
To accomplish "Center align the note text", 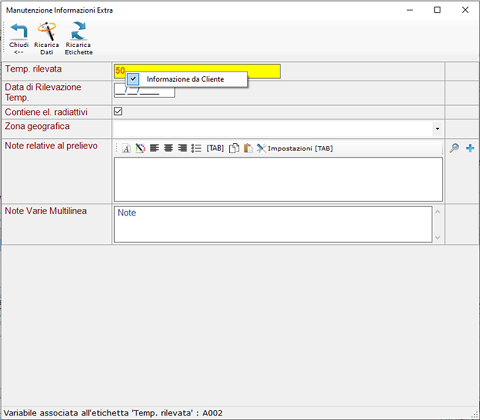I will 168,148.
